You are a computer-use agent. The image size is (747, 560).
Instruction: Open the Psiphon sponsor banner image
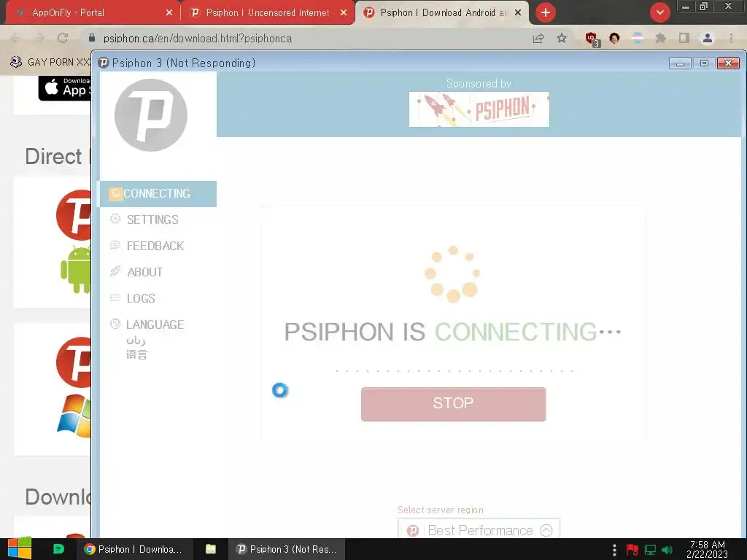479,109
